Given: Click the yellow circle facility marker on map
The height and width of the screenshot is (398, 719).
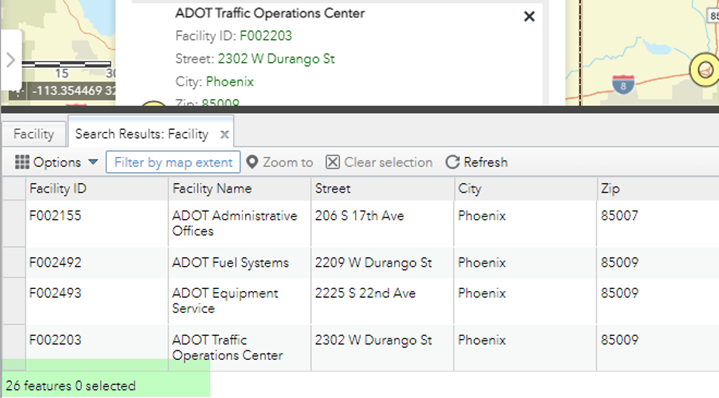Looking at the screenshot, I should tap(705, 70).
